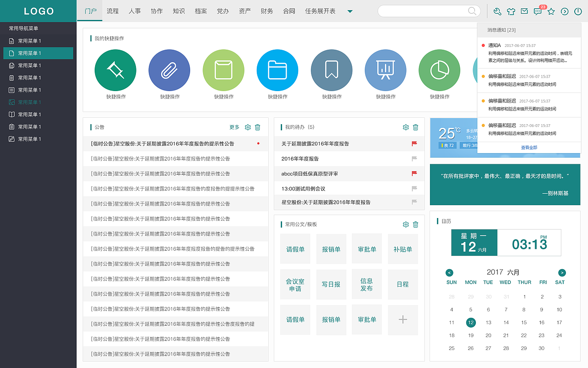The width and height of the screenshot is (588, 368).
Task: Select date 30 in June calendar
Action: point(542,348)
